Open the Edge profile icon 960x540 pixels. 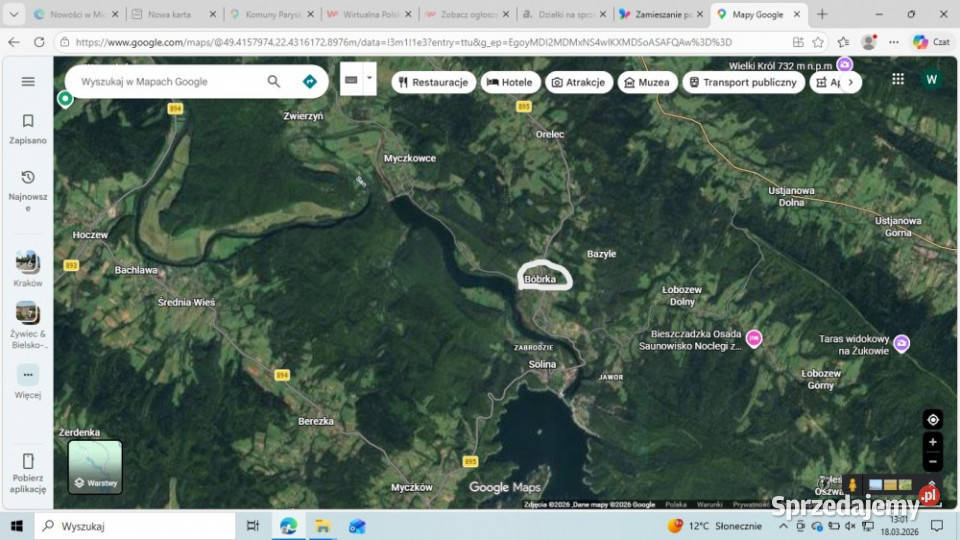click(868, 42)
